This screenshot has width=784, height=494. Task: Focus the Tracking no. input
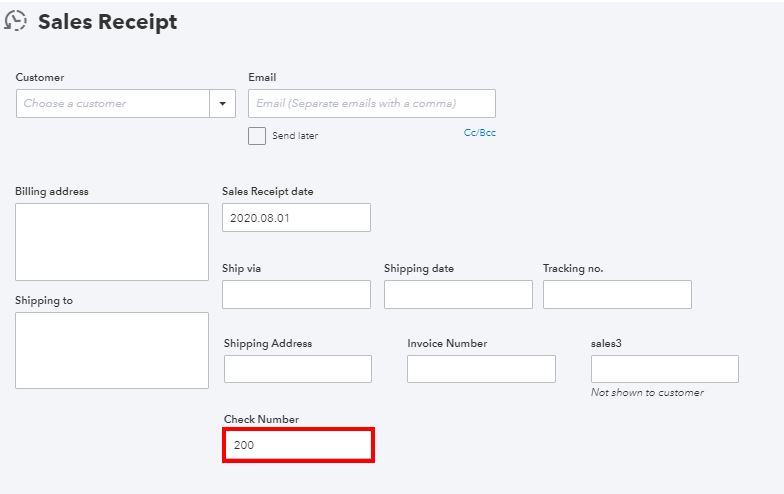point(617,294)
